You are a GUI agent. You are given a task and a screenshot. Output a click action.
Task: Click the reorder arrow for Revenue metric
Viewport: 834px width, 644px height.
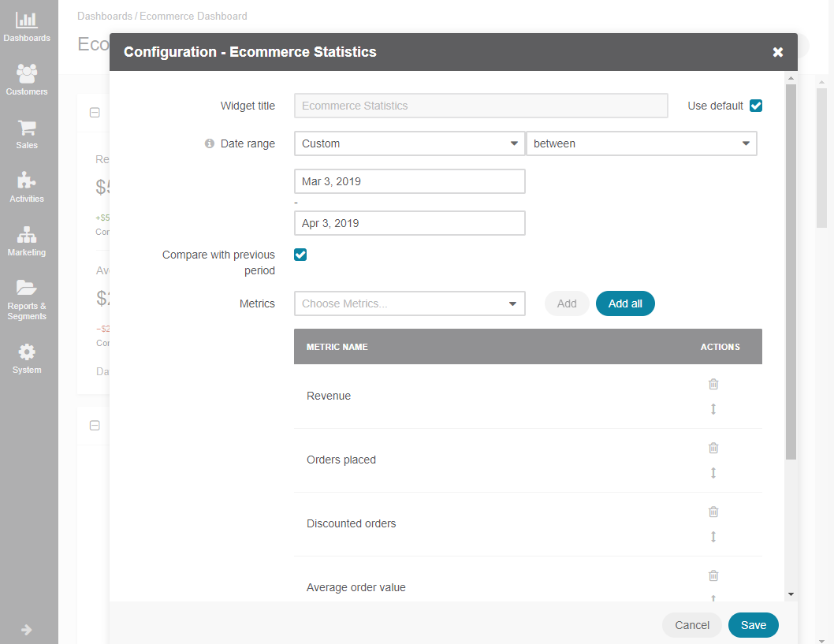click(713, 409)
